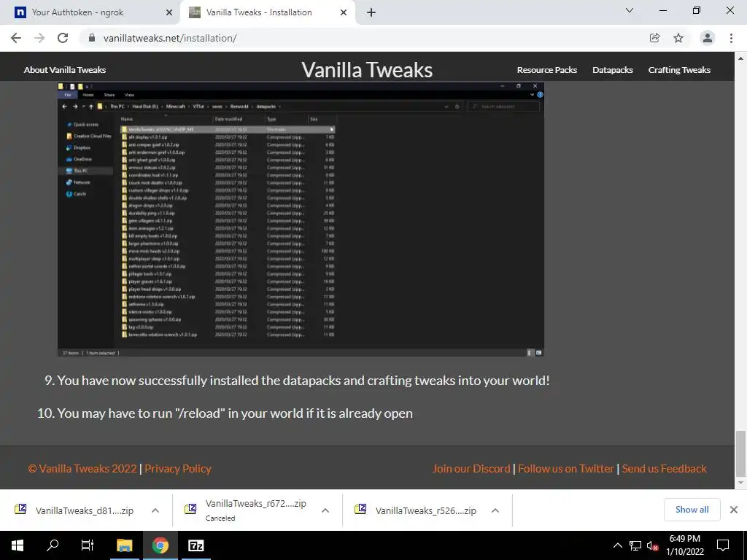Click the ngrok tab favicon
The image size is (747, 560).
coord(20,12)
